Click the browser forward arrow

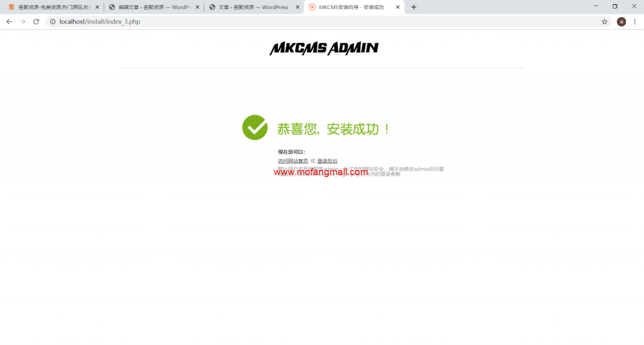(23, 22)
